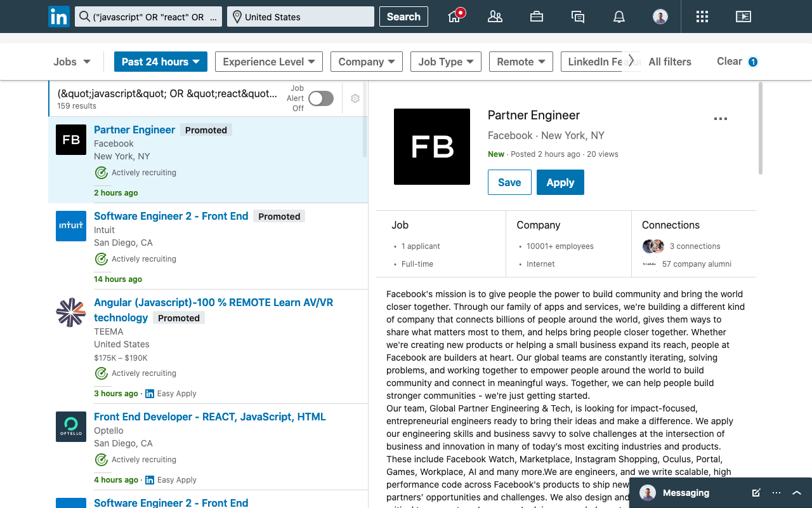Click 57 company alumni link
The image size is (812, 508).
[x=697, y=264]
